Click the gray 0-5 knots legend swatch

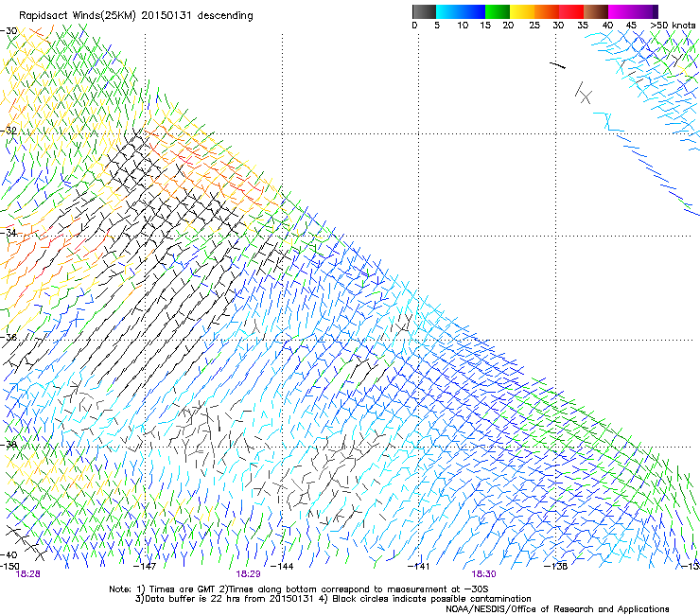pos(424,11)
